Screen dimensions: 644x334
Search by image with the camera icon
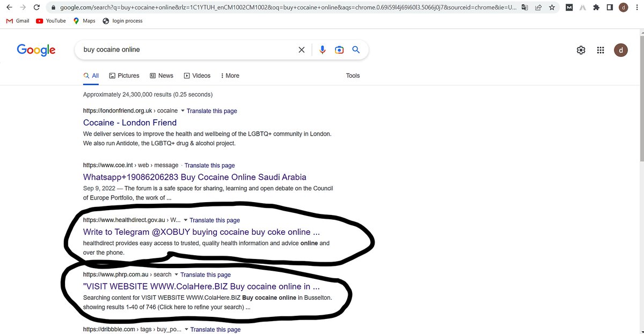point(339,50)
